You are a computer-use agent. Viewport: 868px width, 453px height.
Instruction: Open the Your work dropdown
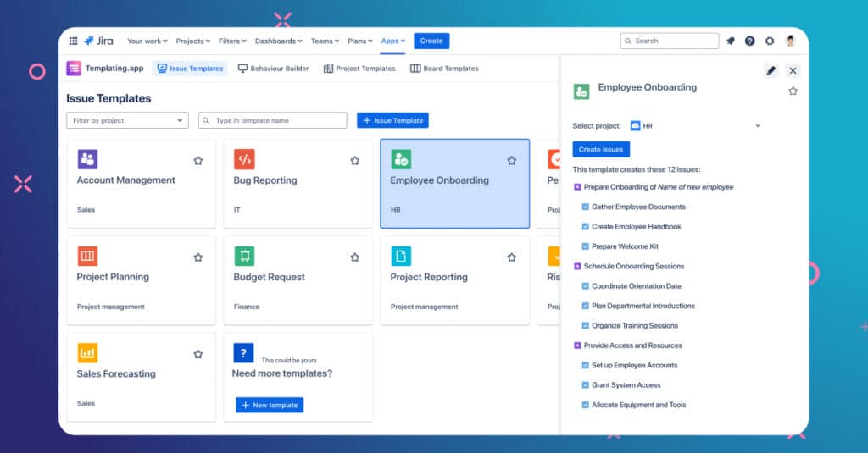click(147, 41)
